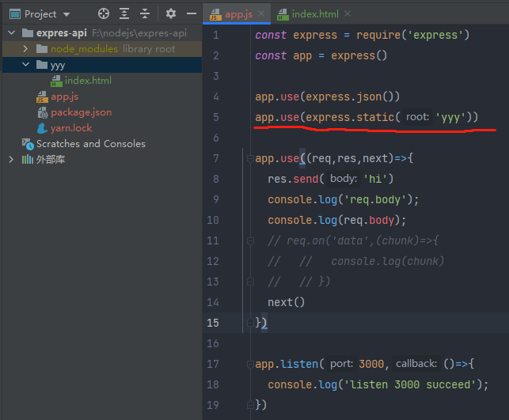Image resolution: width=509 pixels, height=420 pixels.
Task: Close the index.html editor tab
Action: (348, 13)
